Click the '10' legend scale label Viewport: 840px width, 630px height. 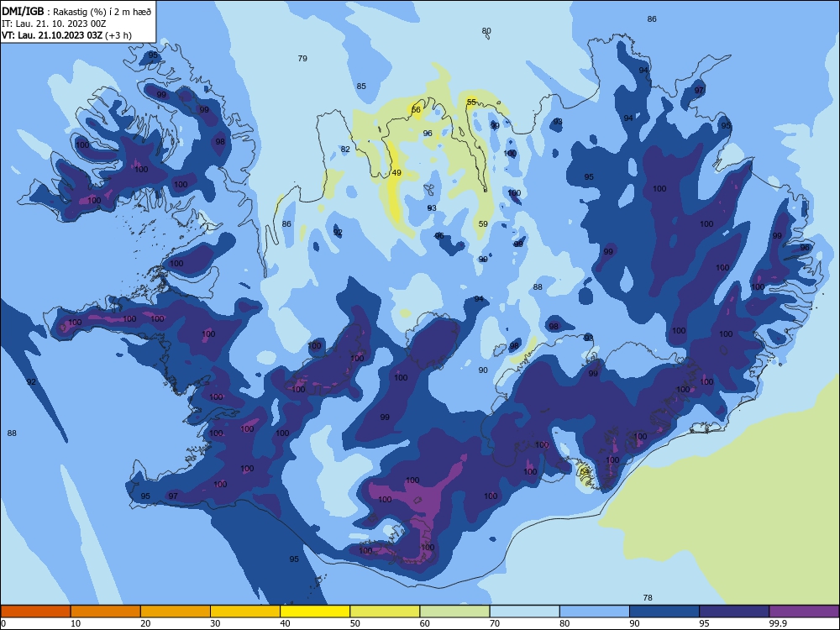pyautogui.click(x=76, y=623)
